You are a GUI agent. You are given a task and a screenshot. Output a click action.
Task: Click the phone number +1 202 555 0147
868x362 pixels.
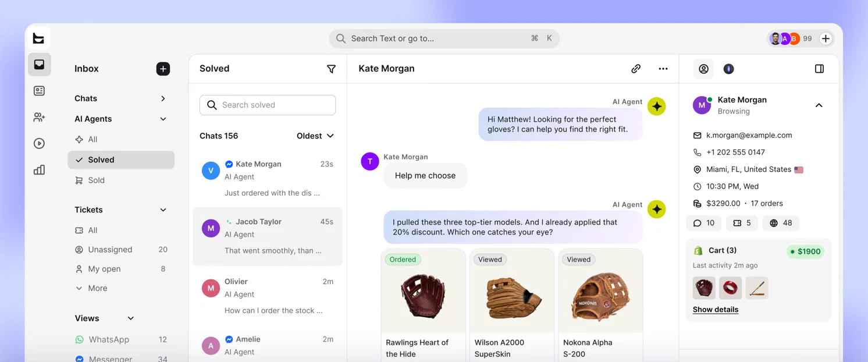pos(735,152)
